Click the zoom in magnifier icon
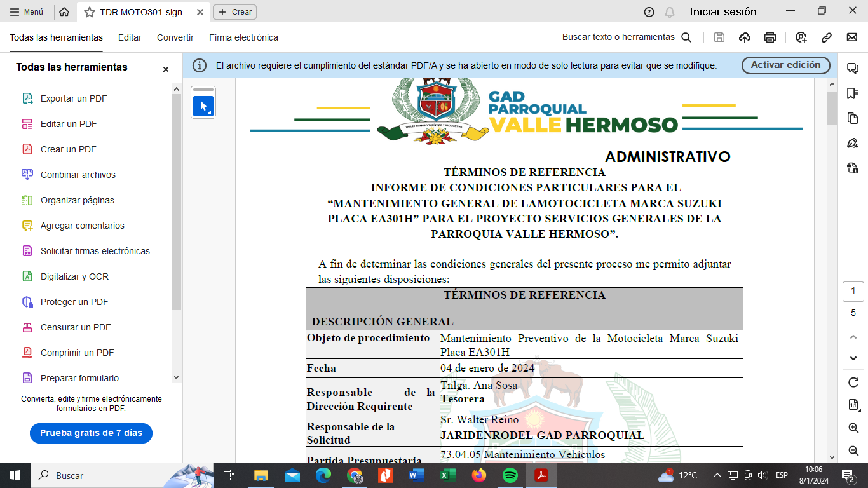The height and width of the screenshot is (488, 868). coord(853,428)
